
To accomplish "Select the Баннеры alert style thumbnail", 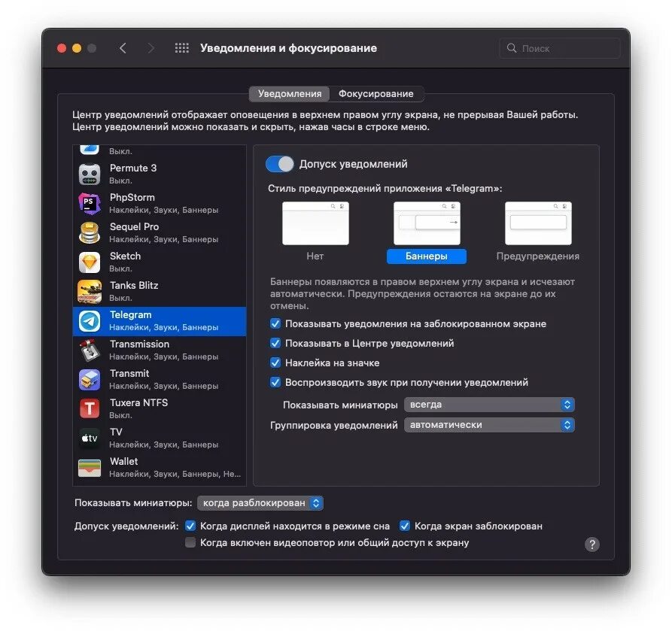I will (427, 223).
